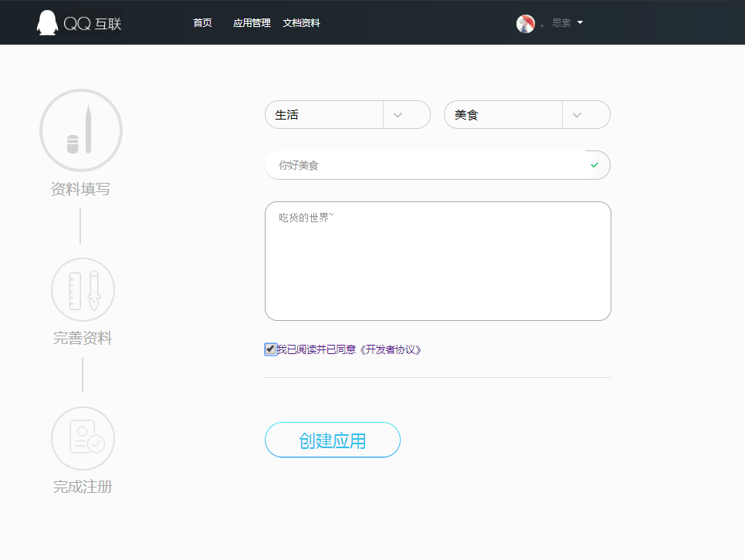Expand the 思索 user account menu arrow

tap(580, 22)
